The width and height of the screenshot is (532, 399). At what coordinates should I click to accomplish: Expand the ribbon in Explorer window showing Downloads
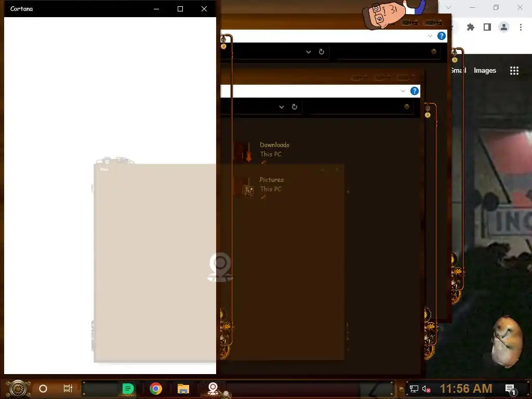[403, 91]
